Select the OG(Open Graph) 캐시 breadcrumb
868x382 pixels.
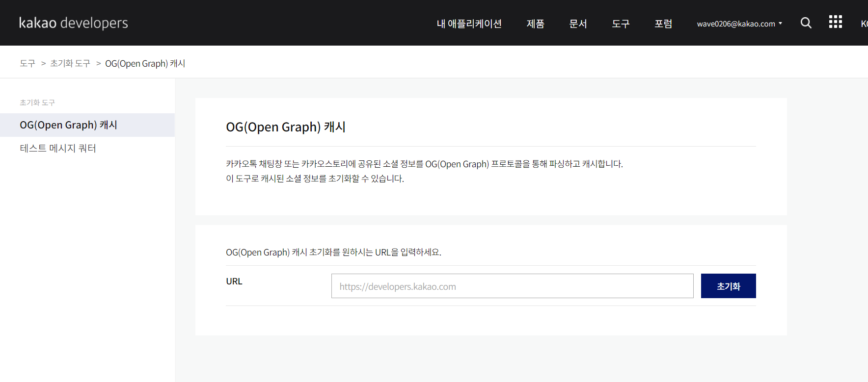[x=145, y=63]
